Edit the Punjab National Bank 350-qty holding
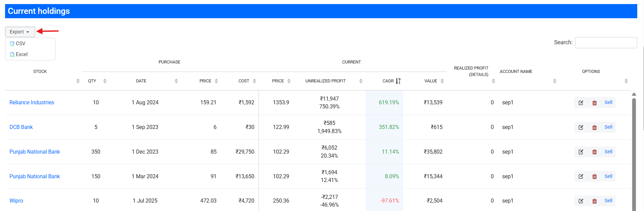Screen dimensions: 644x211 pyautogui.click(x=581, y=152)
